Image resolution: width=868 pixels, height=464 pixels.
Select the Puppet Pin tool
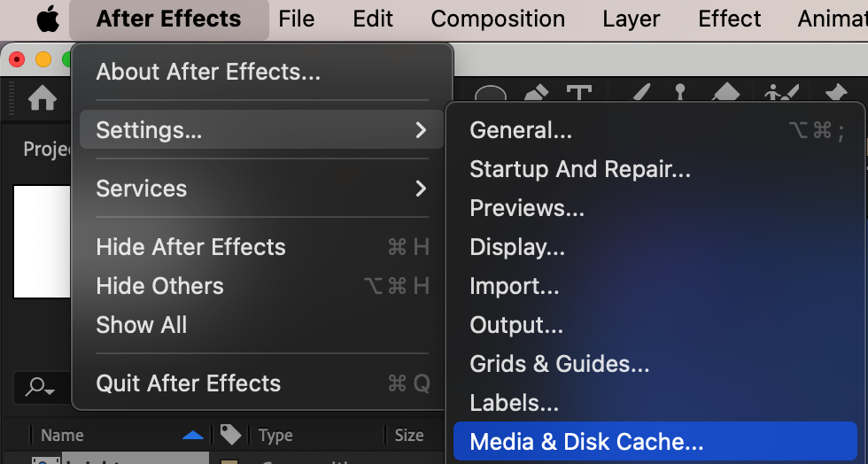[835, 94]
